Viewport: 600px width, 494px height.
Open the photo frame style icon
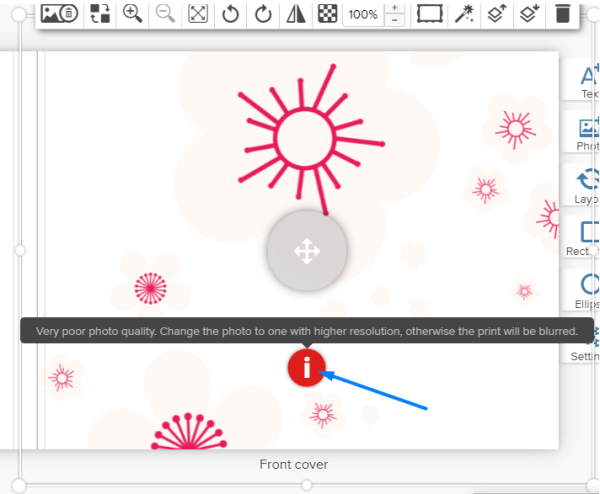pos(430,14)
